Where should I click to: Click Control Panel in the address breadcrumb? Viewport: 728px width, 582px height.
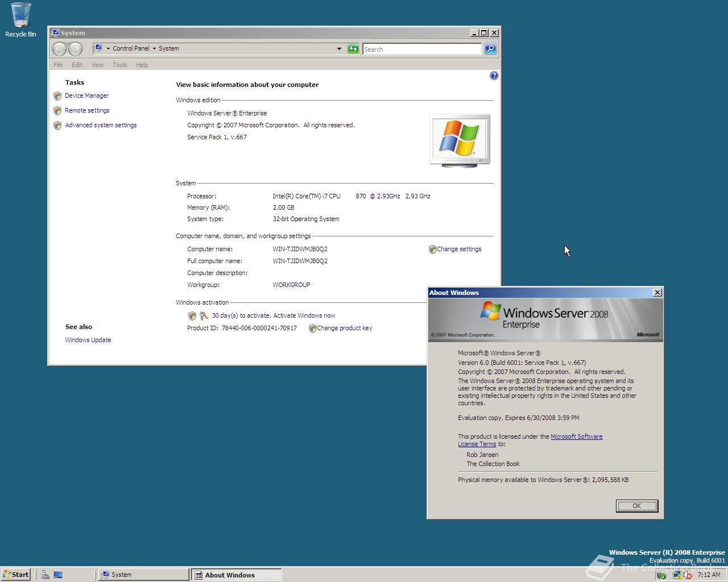[131, 49]
